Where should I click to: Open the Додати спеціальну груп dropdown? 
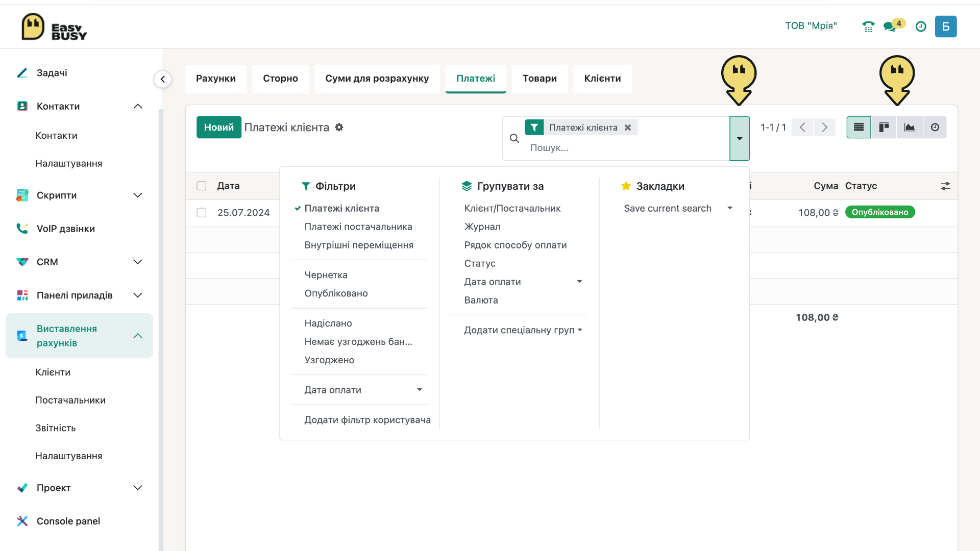(x=523, y=330)
